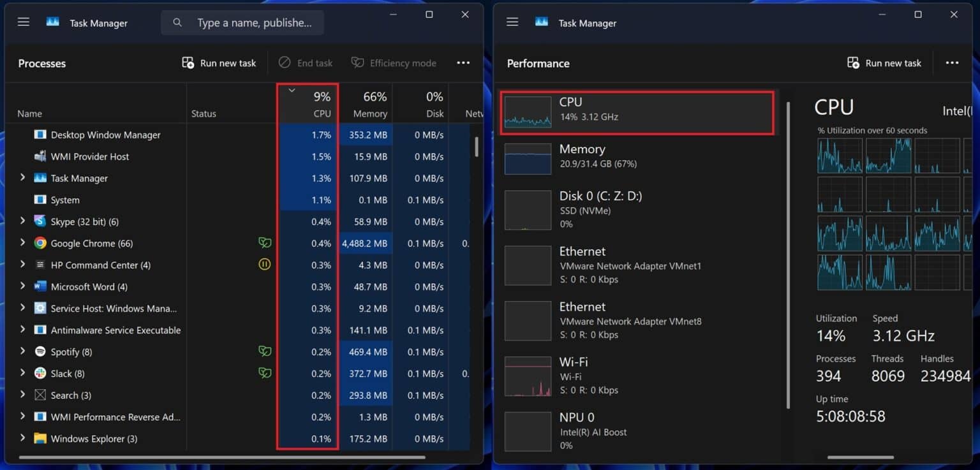Sort processes by Memory column header
Screen dimensions: 980x470
[x=366, y=103]
